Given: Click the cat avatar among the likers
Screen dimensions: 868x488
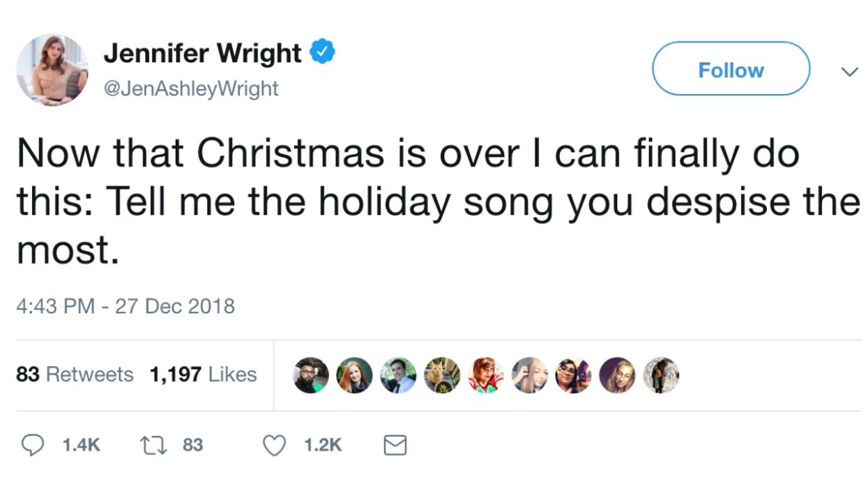Looking at the screenshot, I should (443, 374).
